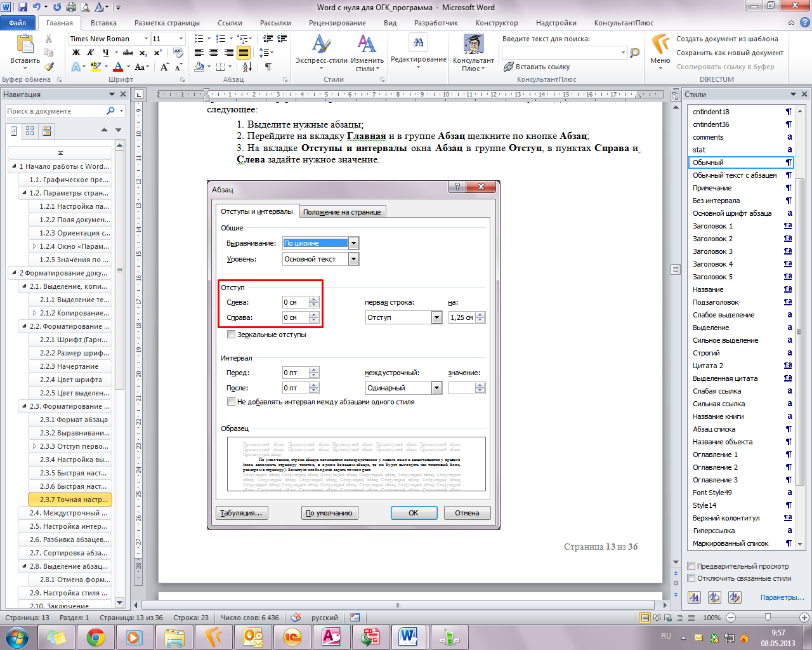Toggle strikethrough text formatting
This screenshot has width=812, height=650.
[x=128, y=53]
